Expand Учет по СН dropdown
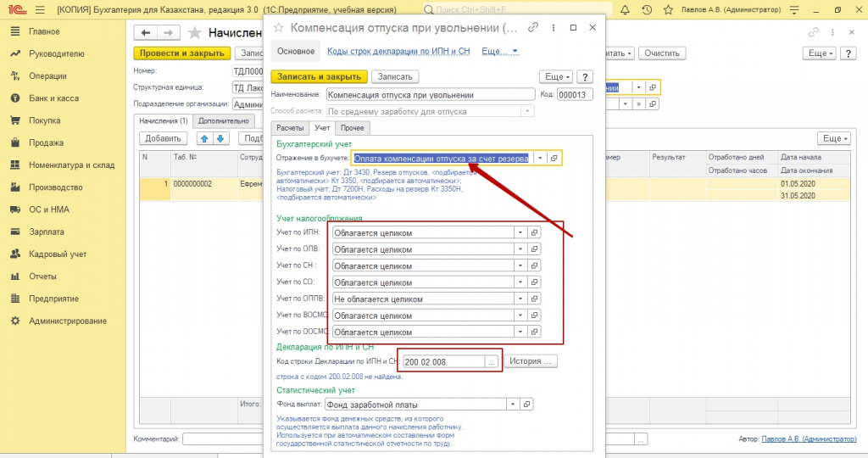 click(x=520, y=265)
